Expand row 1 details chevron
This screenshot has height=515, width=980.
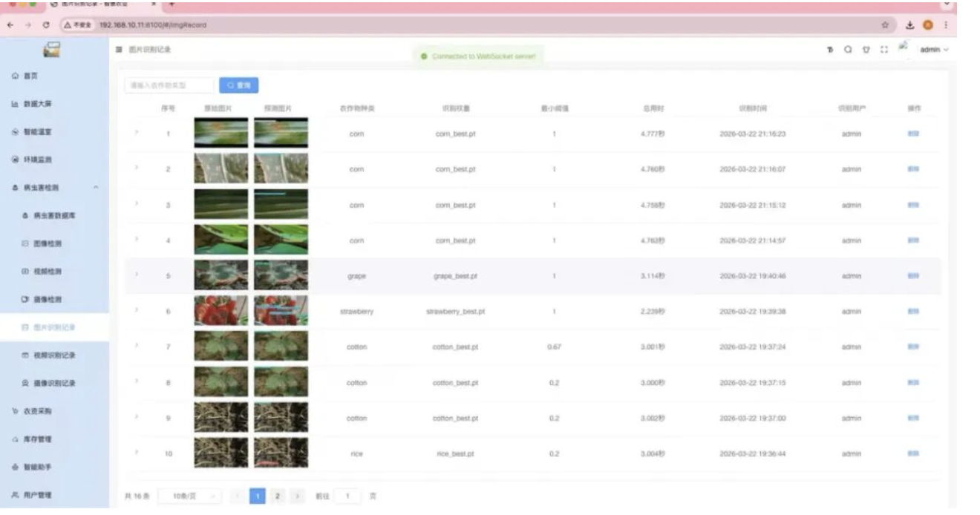point(137,134)
